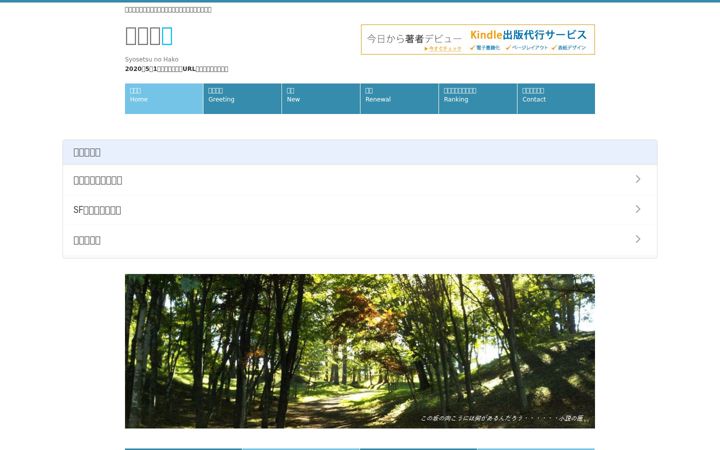Expand the third list row chevron
The height and width of the screenshot is (450, 720).
(638, 239)
